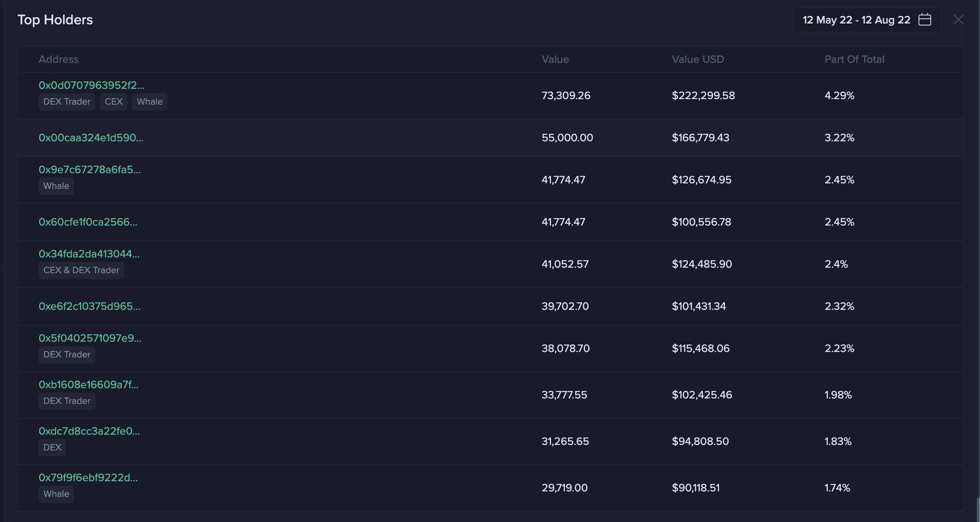The image size is (980, 522).
Task: Click the DEX tag under 0xdc7d8cc3a22fe0
Action: tap(52, 447)
